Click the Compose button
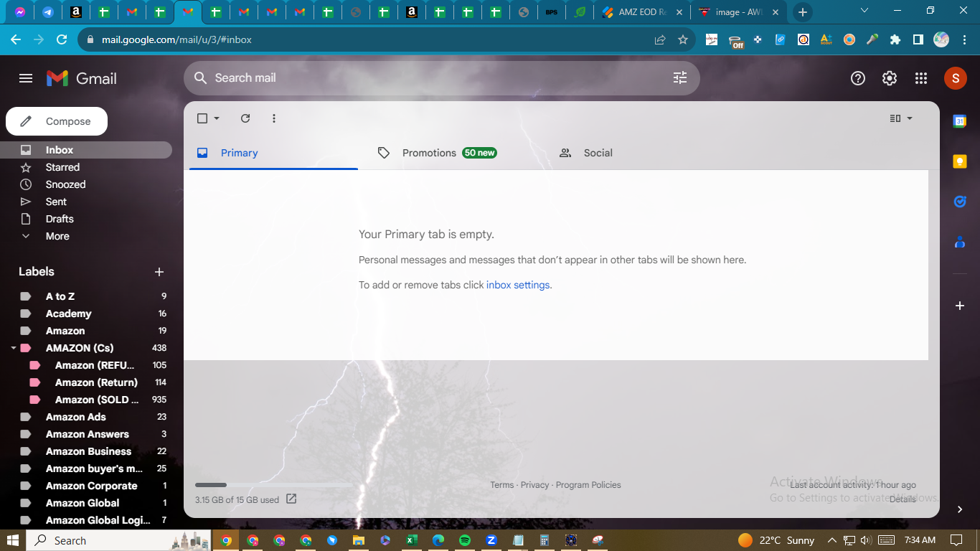 click(x=57, y=121)
